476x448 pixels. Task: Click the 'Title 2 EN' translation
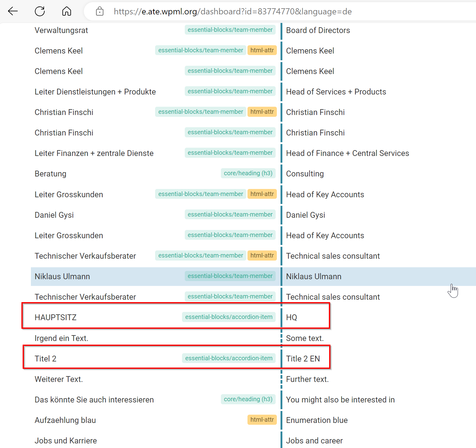pos(303,359)
